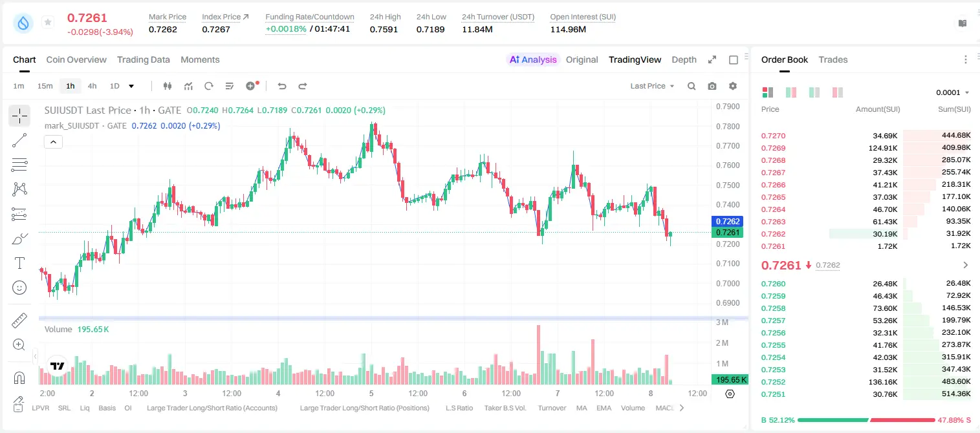Open the Coin Overview tab
The height and width of the screenshot is (433, 980).
click(x=76, y=59)
